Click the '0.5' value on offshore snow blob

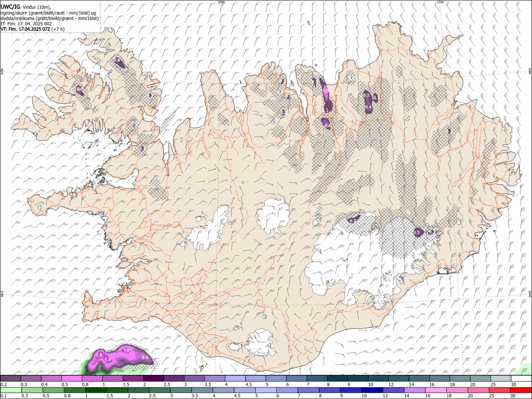[x=145, y=357]
